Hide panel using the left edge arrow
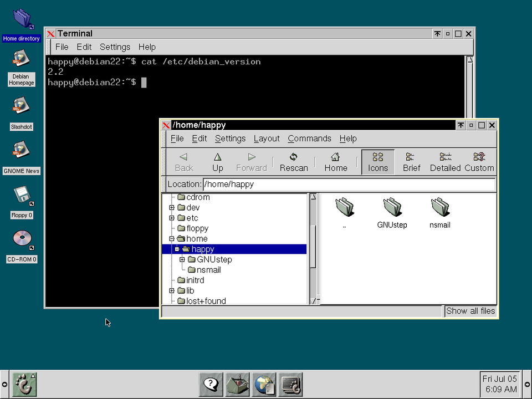Image resolution: width=532 pixels, height=399 pixels. (4, 385)
